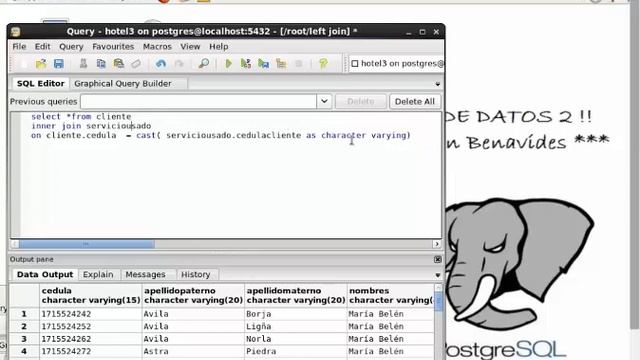Click the 'cast(' keyword in the editor
This screenshot has width=640, height=360.
click(x=148, y=135)
